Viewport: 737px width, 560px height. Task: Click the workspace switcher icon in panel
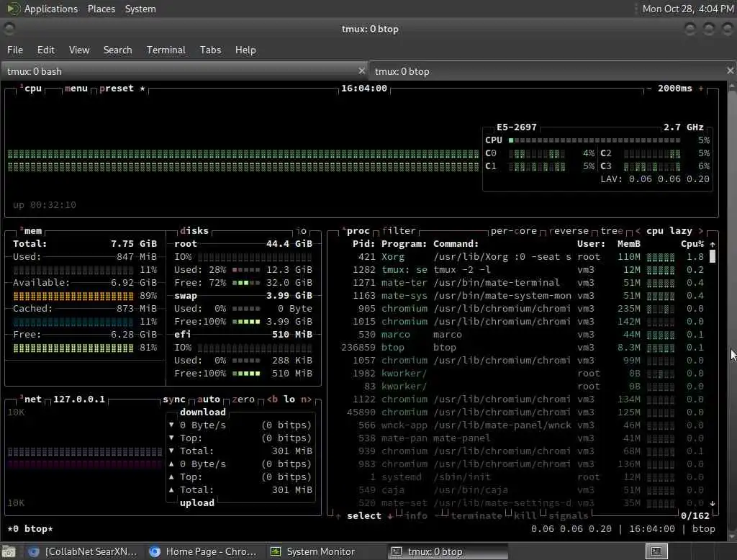coord(656,551)
